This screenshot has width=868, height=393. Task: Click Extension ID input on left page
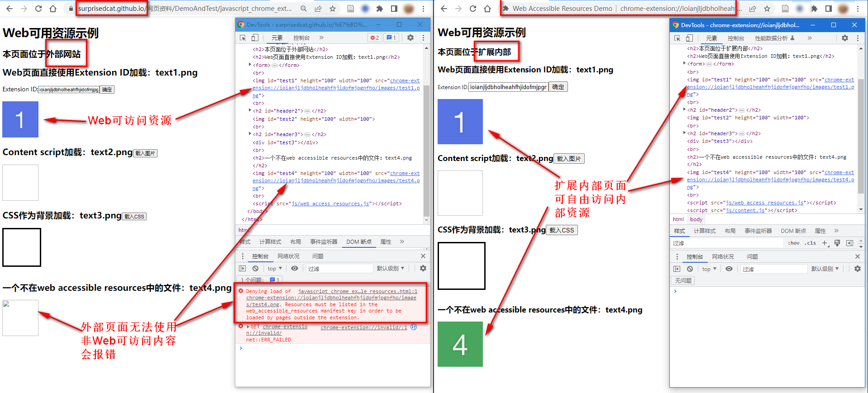coord(68,90)
